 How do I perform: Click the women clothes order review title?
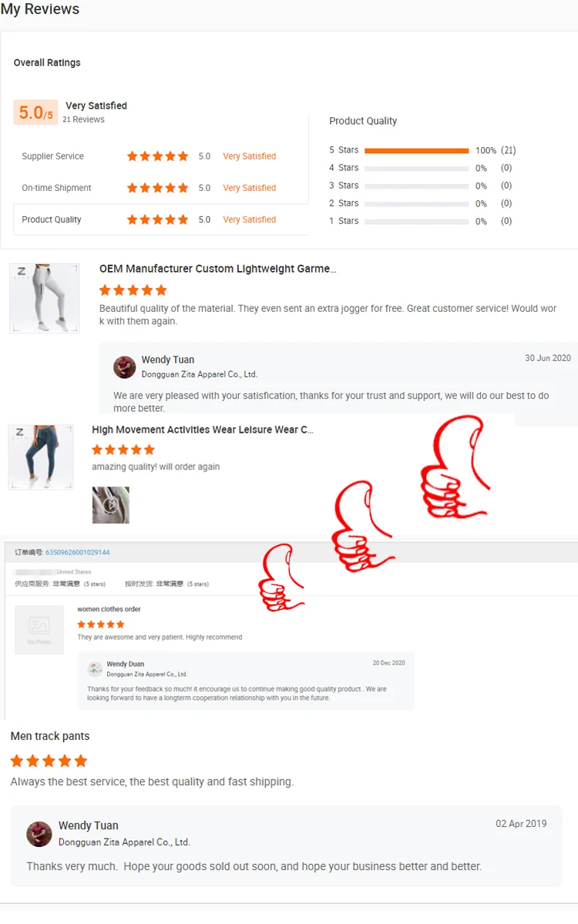tap(109, 609)
